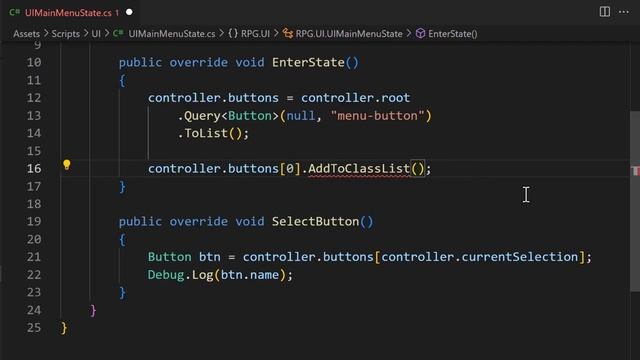The height and width of the screenshot is (360, 640).
Task: Click the class symbol icon in breadcrumb
Action: point(288,33)
